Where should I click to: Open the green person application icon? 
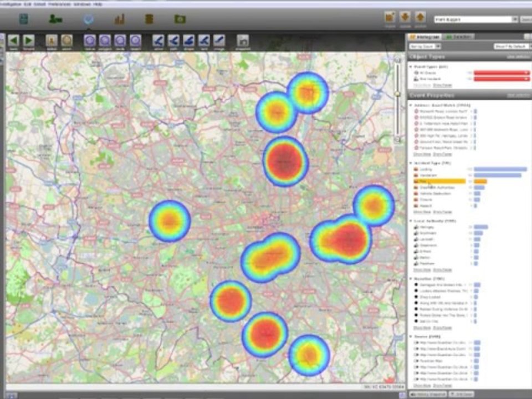[55, 19]
